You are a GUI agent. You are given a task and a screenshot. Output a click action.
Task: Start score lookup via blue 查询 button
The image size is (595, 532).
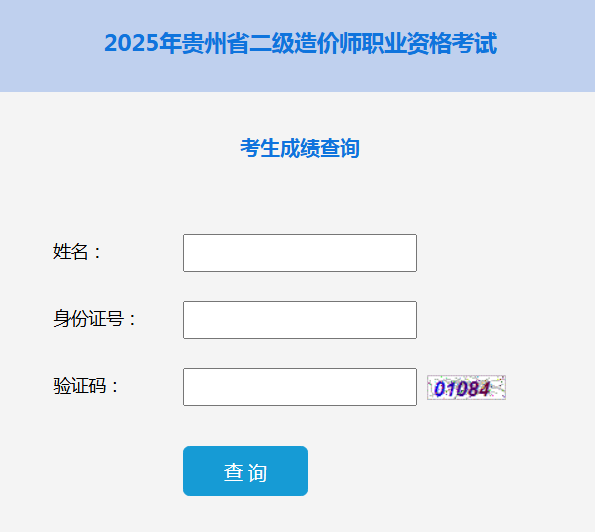click(x=245, y=471)
